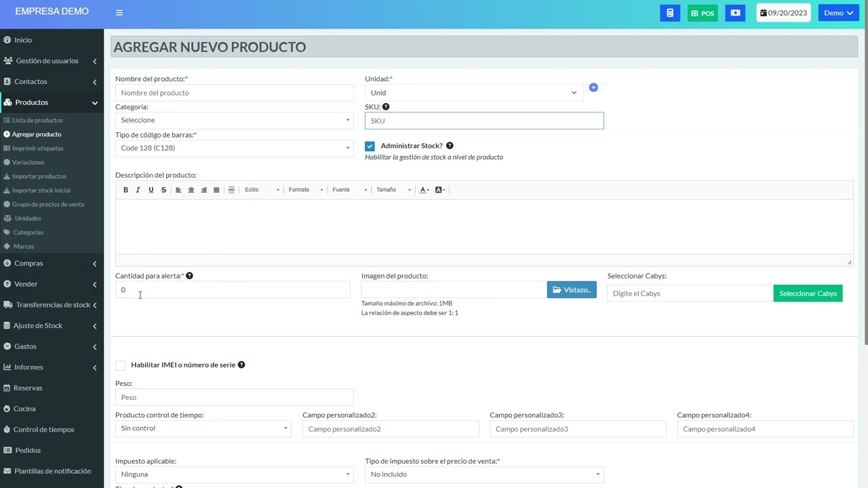Click Cantidad para alerta help icon
This screenshot has width=868, height=488.
[189, 276]
